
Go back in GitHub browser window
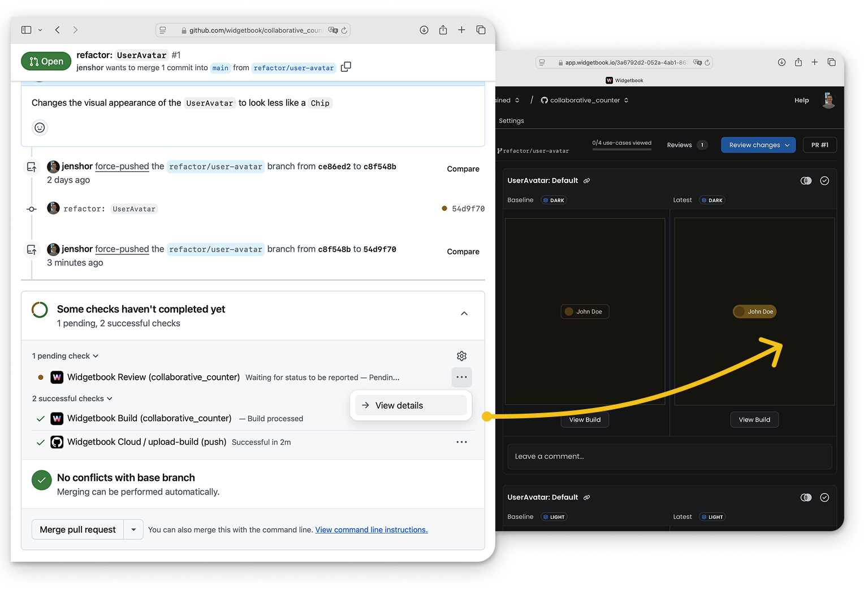[x=58, y=30]
